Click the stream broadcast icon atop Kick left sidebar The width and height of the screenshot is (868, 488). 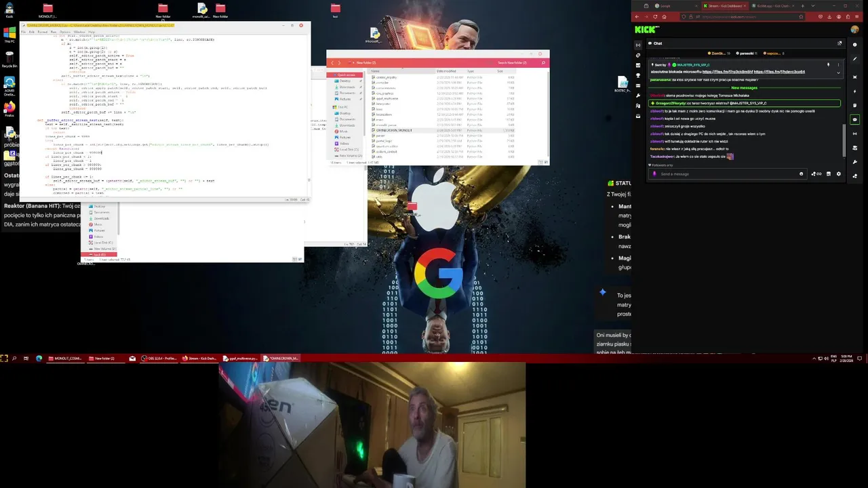638,45
